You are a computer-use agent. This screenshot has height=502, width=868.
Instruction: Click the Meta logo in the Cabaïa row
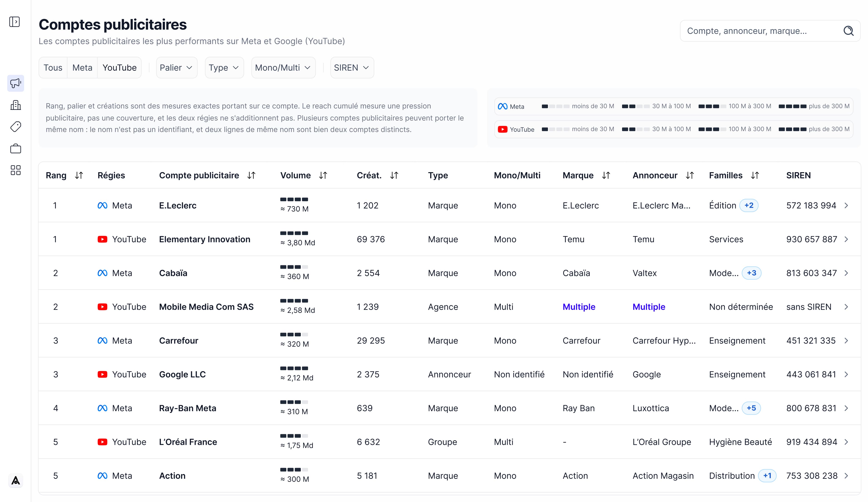[102, 273]
